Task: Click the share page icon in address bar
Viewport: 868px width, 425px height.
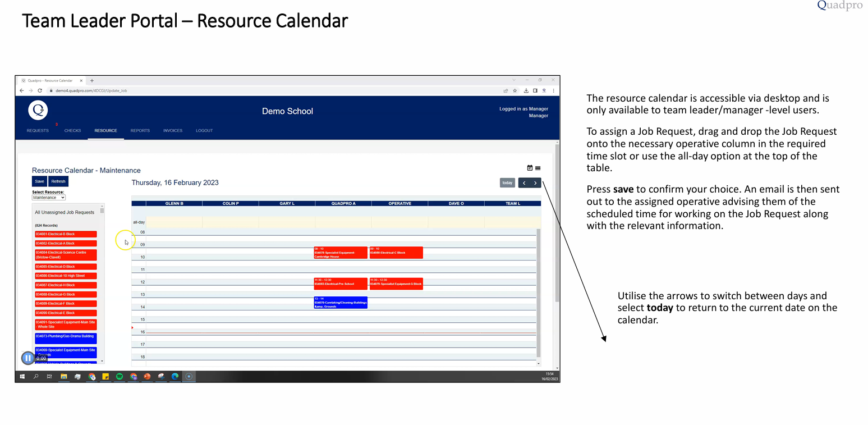Action: tap(506, 90)
